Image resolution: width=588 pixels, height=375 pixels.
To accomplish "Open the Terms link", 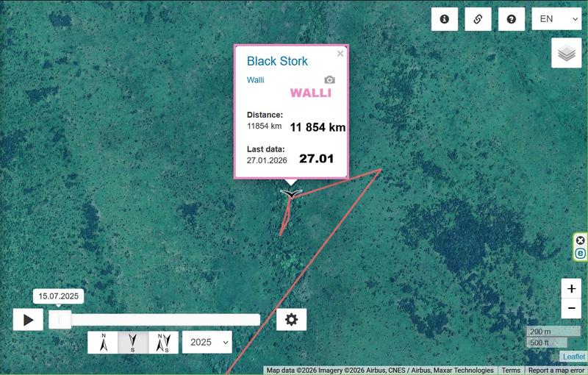I will [511, 371].
